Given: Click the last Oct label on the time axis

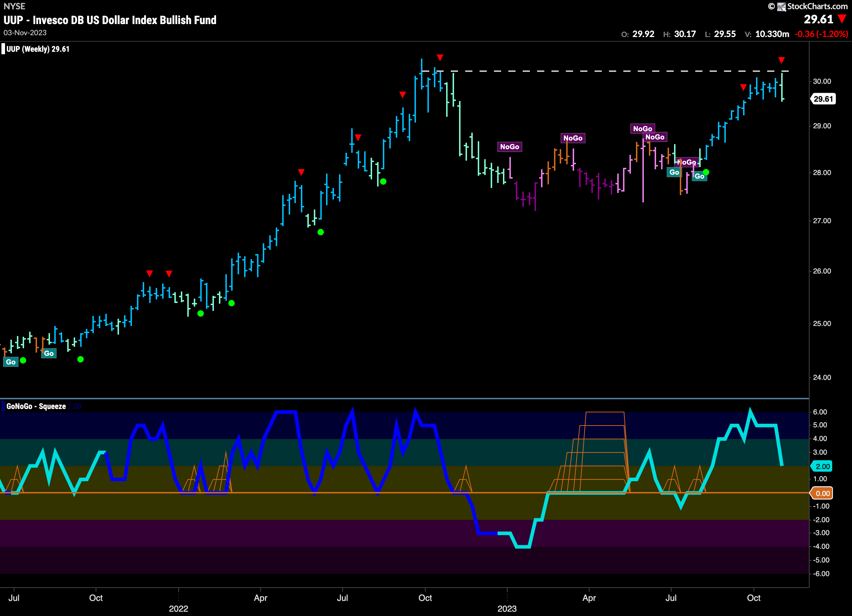Looking at the screenshot, I should tap(753, 598).
